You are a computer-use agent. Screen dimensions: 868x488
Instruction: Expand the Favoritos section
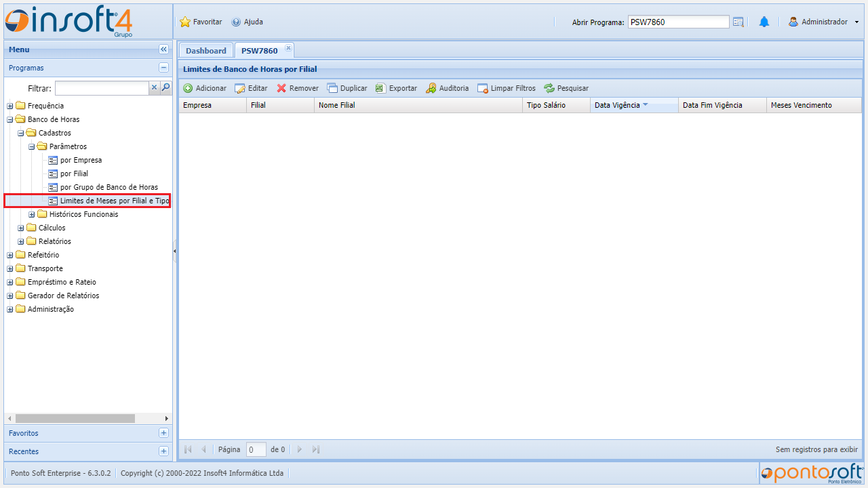tap(163, 433)
